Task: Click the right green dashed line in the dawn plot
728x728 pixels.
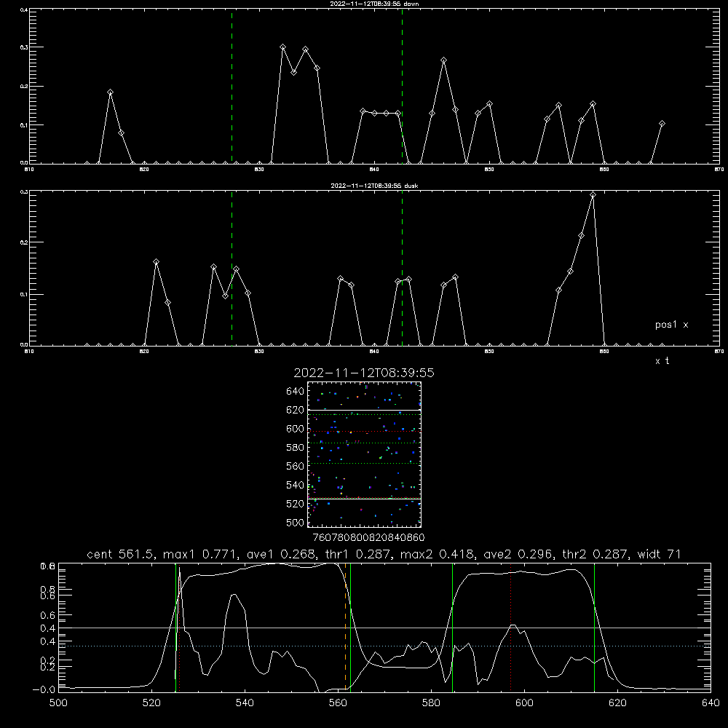Action: click(x=402, y=86)
